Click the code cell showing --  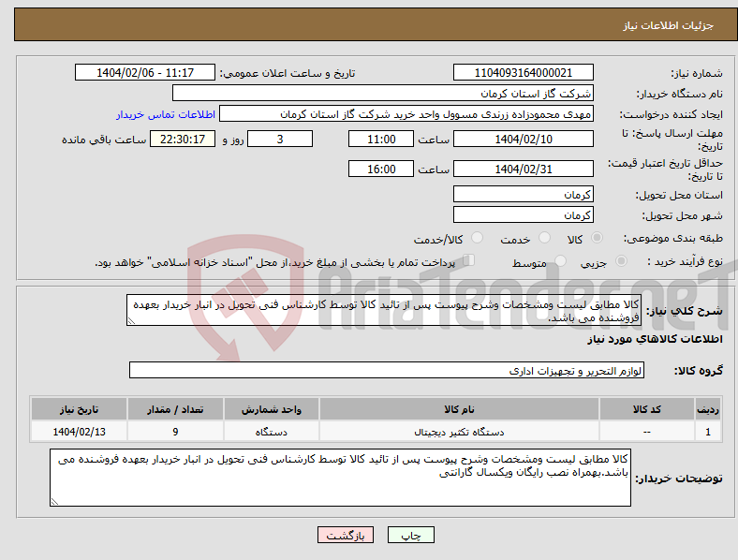click(x=647, y=432)
